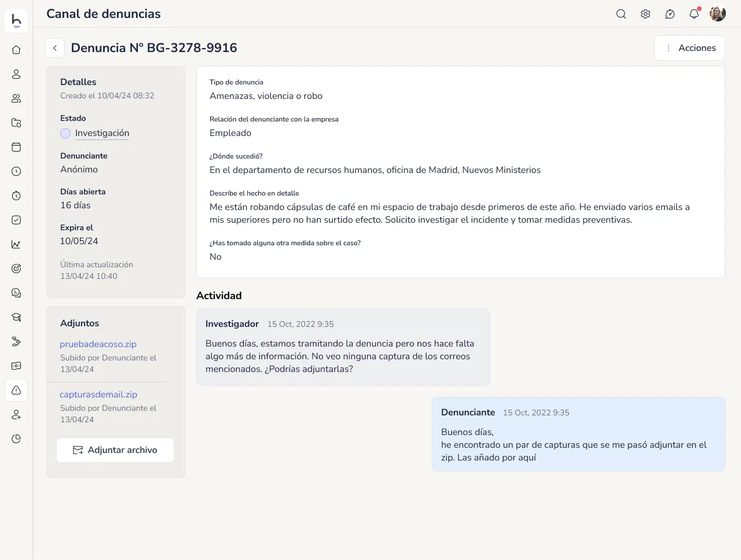741x560 pixels.
Task: Open settings gear in top bar
Action: (645, 14)
